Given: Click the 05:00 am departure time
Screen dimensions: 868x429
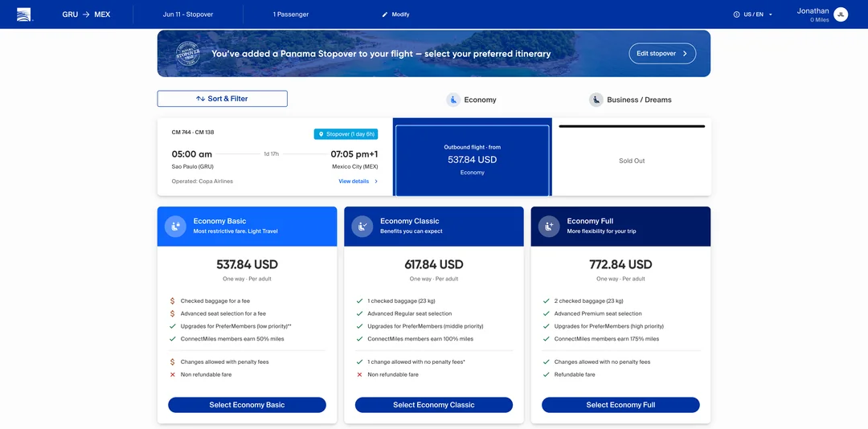Looking at the screenshot, I should pos(191,154).
